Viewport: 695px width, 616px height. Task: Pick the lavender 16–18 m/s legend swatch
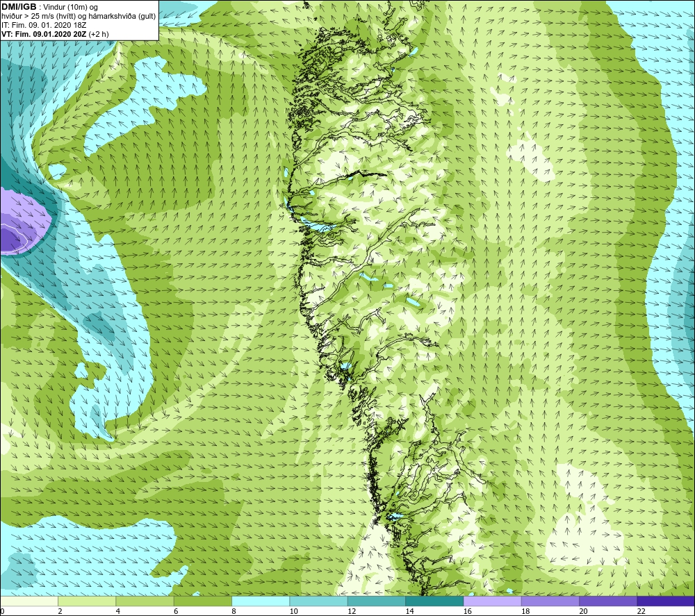click(493, 601)
